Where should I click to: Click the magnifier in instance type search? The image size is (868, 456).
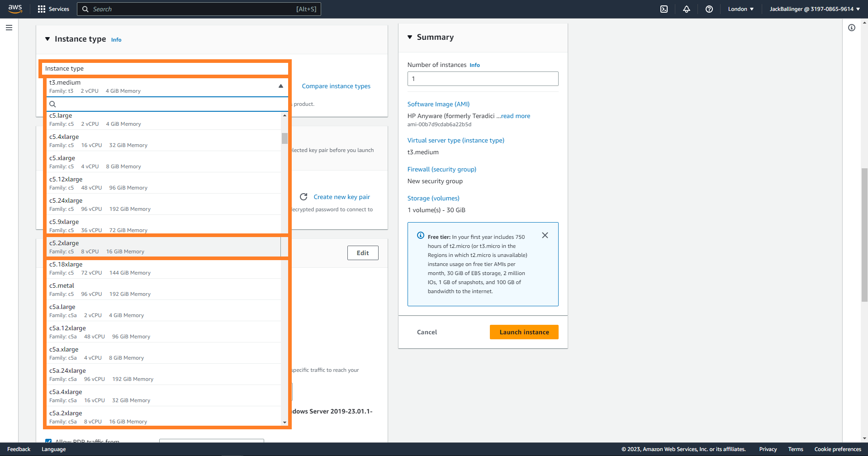pyautogui.click(x=52, y=104)
